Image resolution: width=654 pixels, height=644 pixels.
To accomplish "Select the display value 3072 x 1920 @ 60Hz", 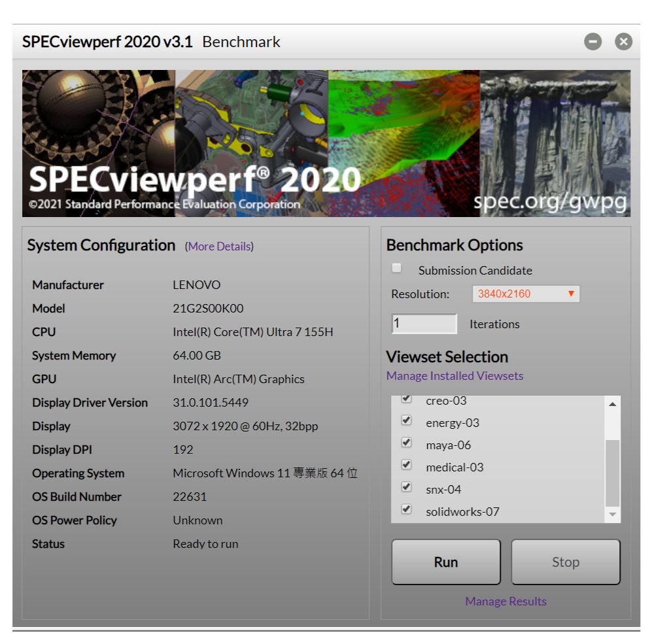I will (245, 426).
